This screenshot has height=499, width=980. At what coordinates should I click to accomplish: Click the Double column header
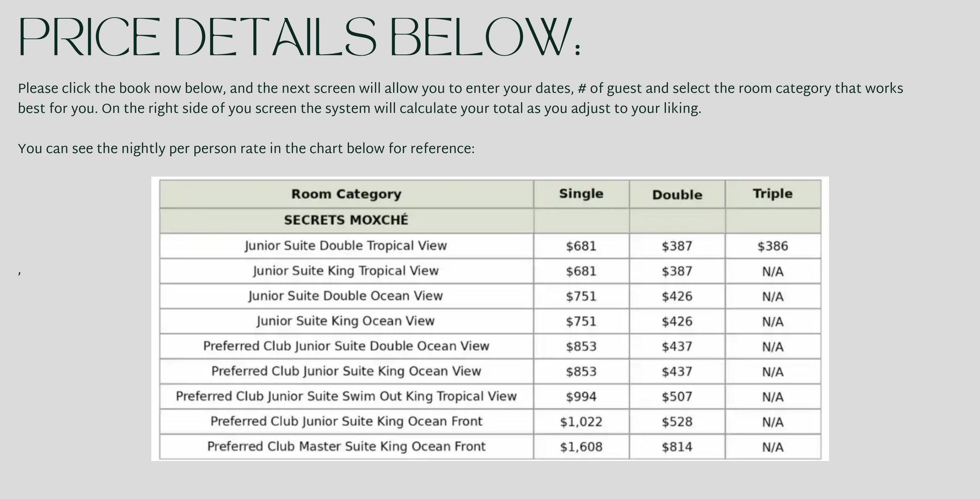point(677,194)
